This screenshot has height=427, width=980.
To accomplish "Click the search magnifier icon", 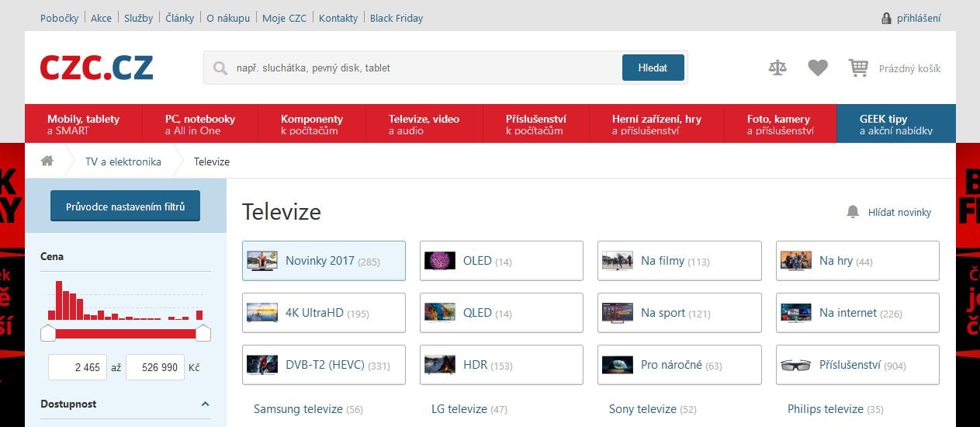I will 220,68.
